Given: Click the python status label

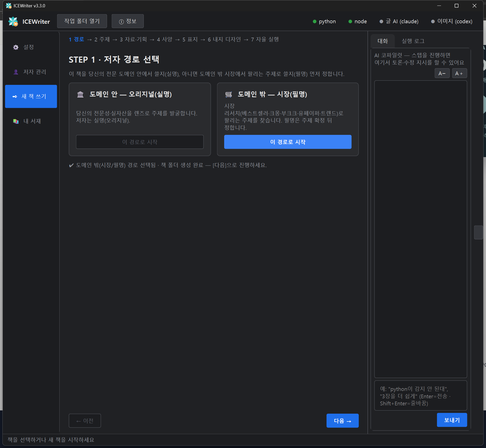Looking at the screenshot, I should click(x=327, y=21).
